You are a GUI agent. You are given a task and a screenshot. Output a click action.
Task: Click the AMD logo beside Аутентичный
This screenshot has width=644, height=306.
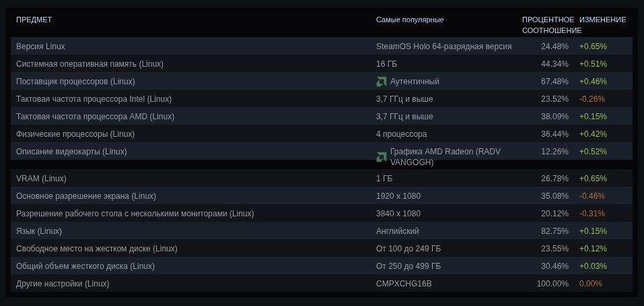(381, 82)
